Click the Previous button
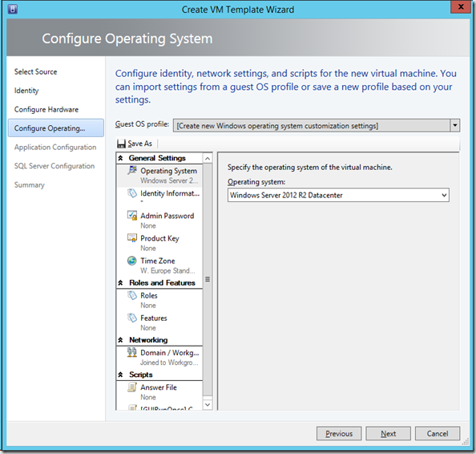Image resolution: width=476 pixels, height=454 pixels. (339, 433)
